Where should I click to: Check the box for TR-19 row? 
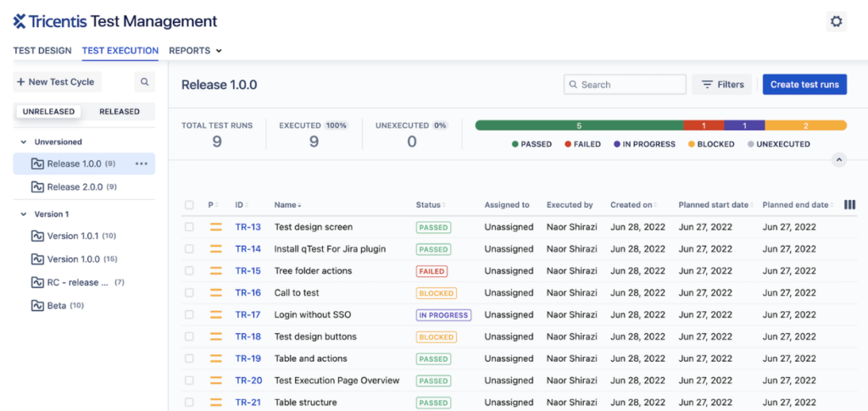[x=189, y=358]
